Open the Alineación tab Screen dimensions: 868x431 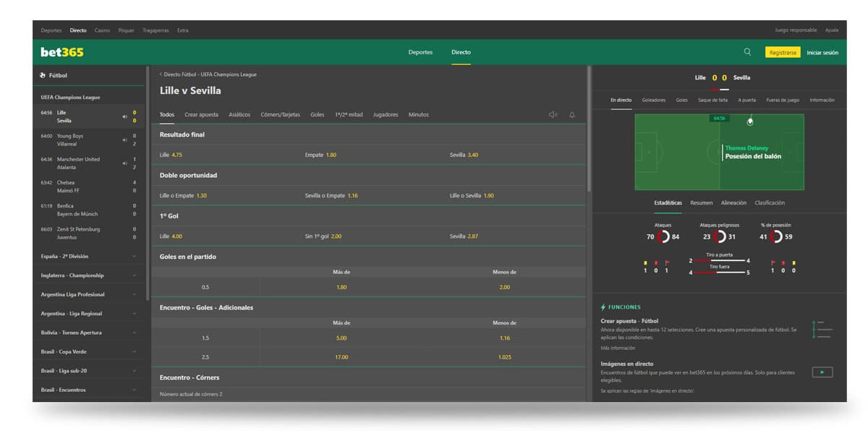click(733, 202)
